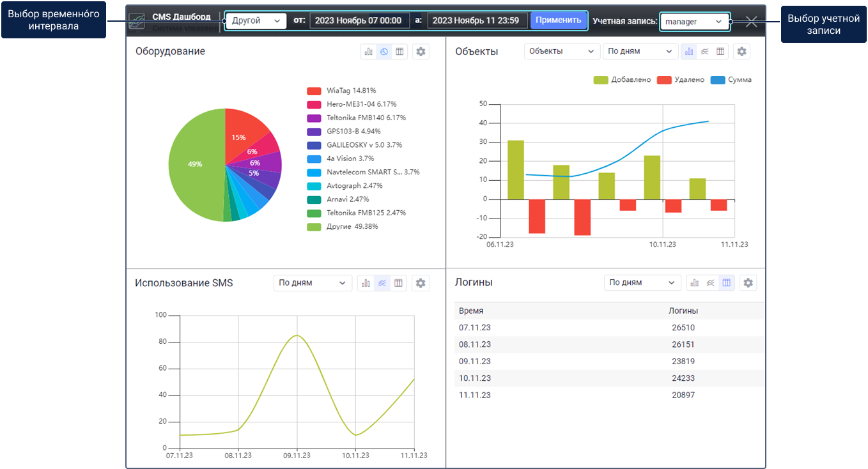Show Оборудование data as table

coord(399,52)
